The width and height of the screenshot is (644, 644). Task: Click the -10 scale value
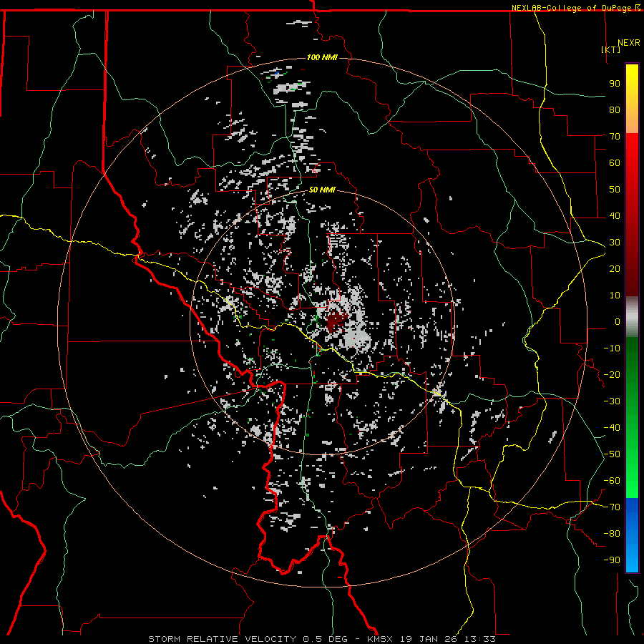(x=612, y=348)
